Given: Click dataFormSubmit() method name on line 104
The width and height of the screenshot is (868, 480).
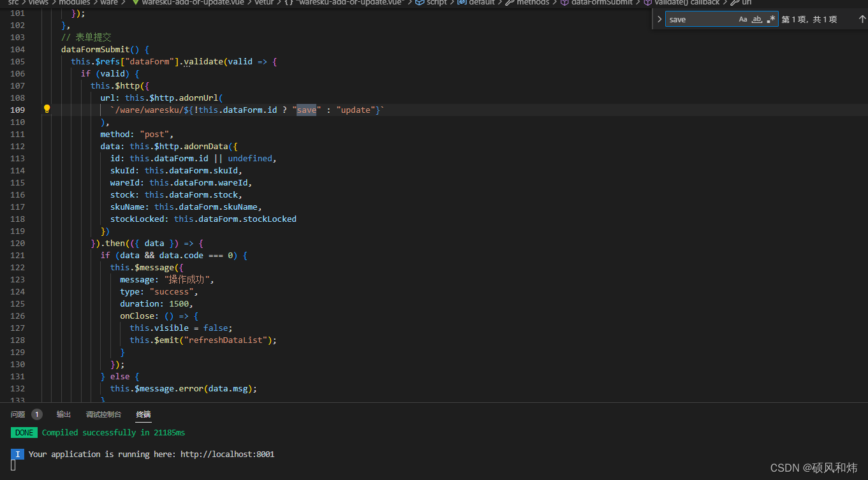Looking at the screenshot, I should pos(96,49).
